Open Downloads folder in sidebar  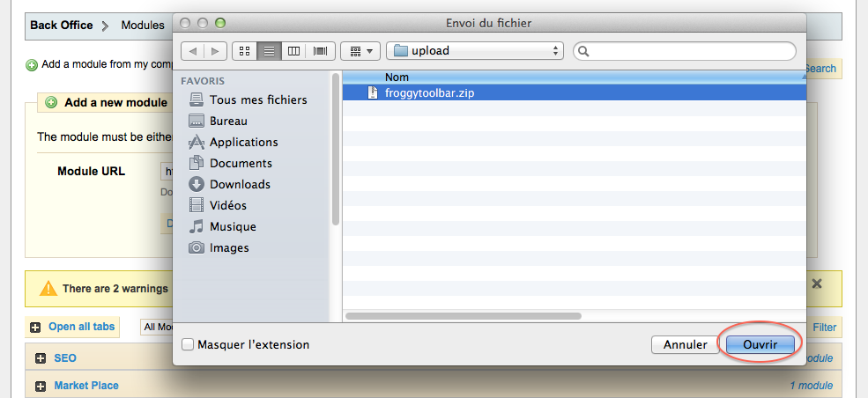pos(240,184)
